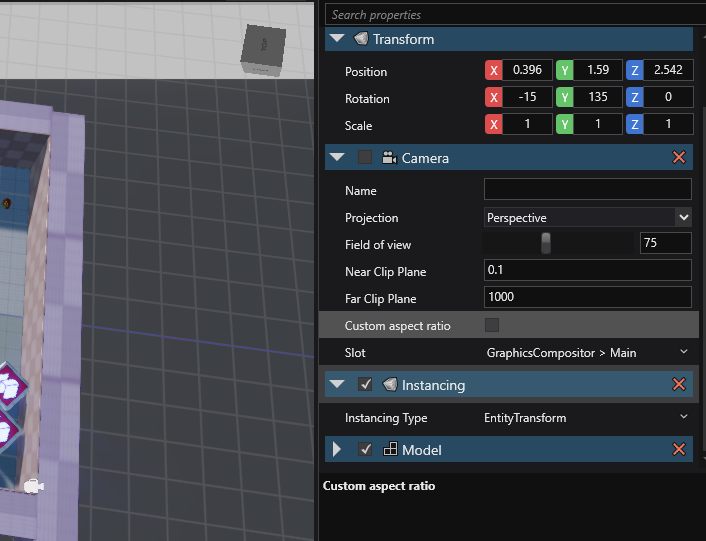The width and height of the screenshot is (706, 541).
Task: Edit the Scale Y value
Action: point(598,124)
